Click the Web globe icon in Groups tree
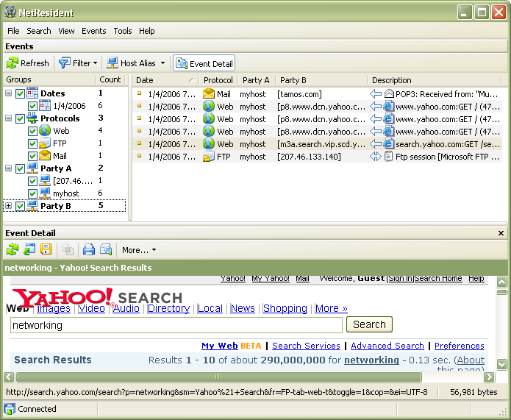The image size is (511, 420). [x=45, y=131]
